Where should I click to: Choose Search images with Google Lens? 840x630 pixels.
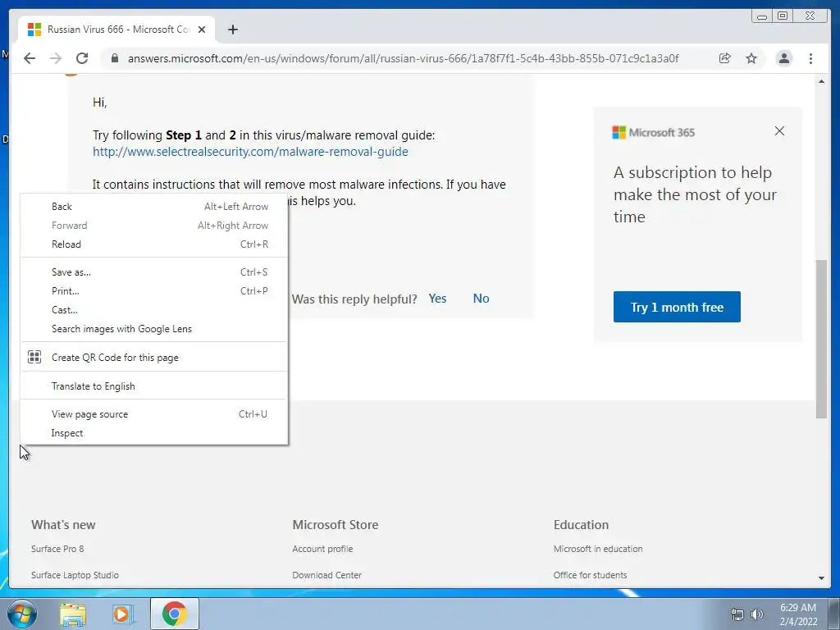point(154,329)
